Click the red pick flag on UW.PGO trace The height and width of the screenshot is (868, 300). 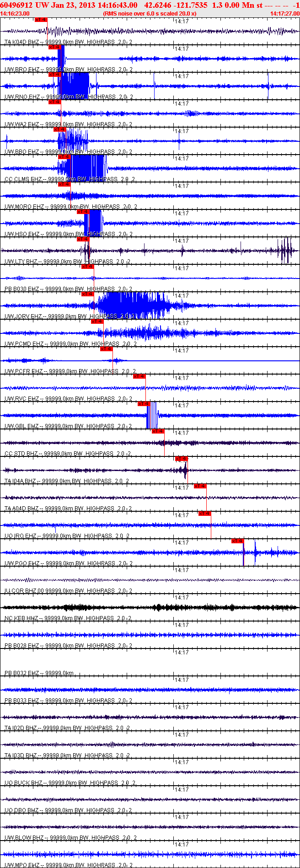237,541
